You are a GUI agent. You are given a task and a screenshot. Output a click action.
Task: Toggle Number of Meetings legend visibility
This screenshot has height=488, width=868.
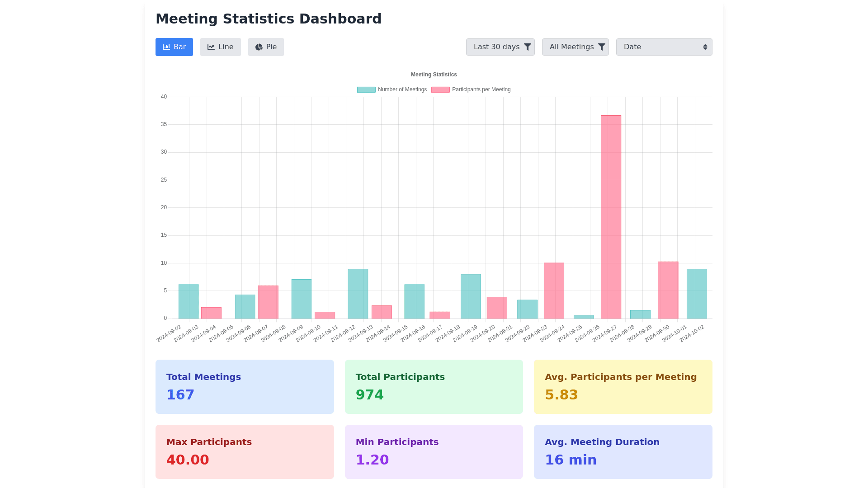click(x=402, y=89)
